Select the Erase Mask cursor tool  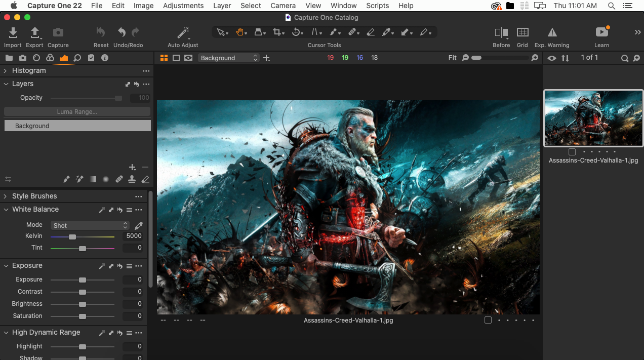(x=371, y=32)
